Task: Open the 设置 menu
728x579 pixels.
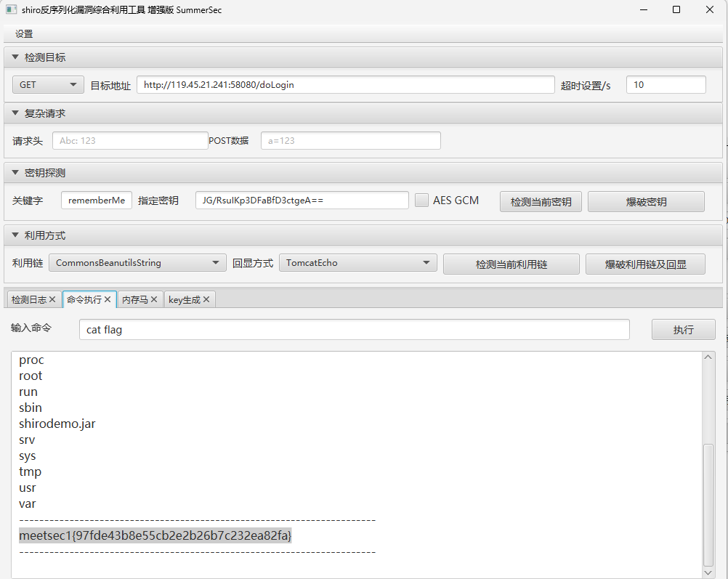Action: click(x=24, y=34)
